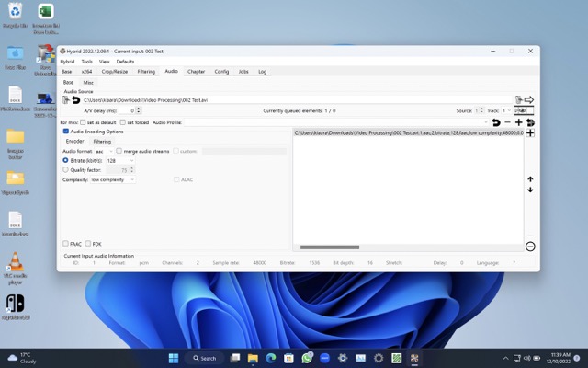Click the plus icon in audio profile row
The height and width of the screenshot is (368, 588).
(x=519, y=121)
